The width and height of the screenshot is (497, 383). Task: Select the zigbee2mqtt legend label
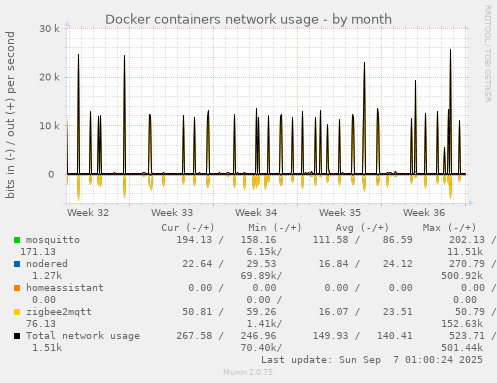[59, 312]
